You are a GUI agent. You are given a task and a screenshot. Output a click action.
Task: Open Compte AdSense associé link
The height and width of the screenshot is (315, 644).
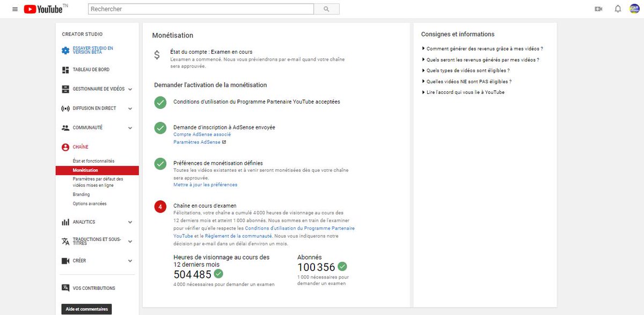pos(202,135)
